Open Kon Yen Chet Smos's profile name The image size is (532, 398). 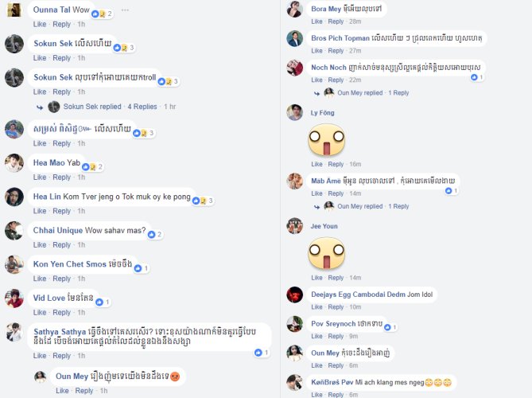coord(69,263)
